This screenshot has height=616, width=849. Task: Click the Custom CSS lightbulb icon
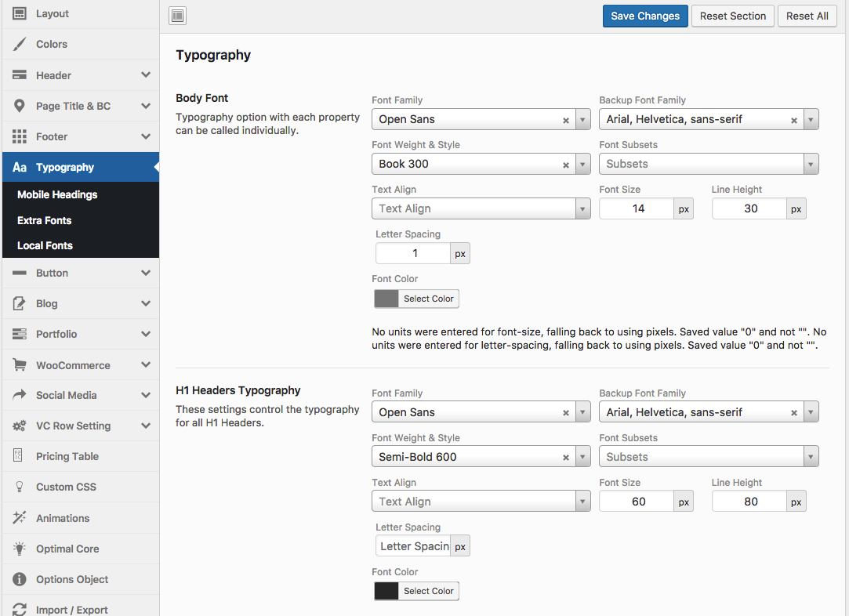coord(20,487)
